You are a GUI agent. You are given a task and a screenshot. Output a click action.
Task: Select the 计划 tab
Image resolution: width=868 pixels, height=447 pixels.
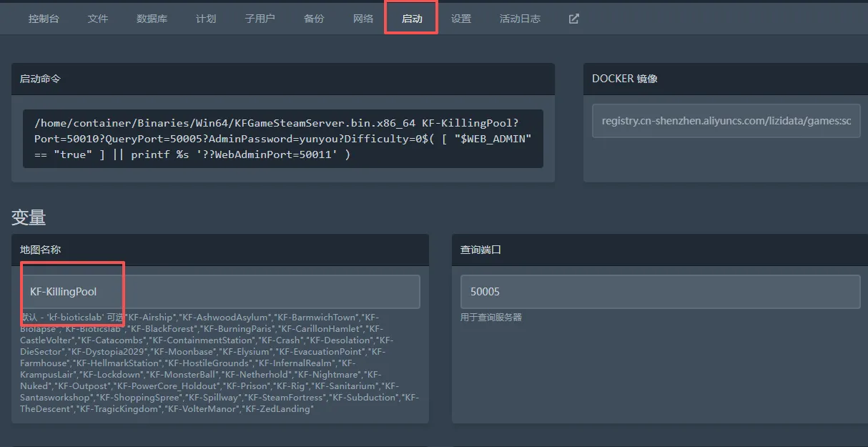pyautogui.click(x=206, y=19)
